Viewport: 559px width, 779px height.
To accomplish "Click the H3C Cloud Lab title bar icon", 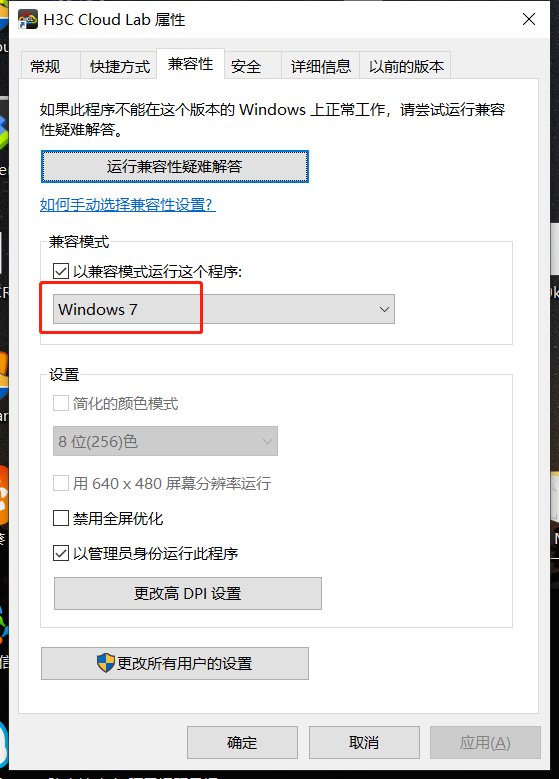I will pos(28,20).
